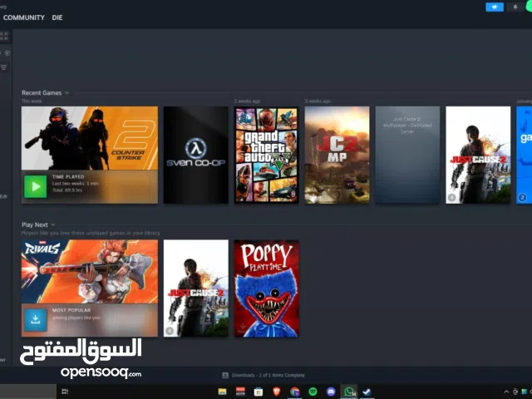The width and height of the screenshot is (532, 399).
Task: Open the COMMUNITY menu
Action: (x=24, y=17)
